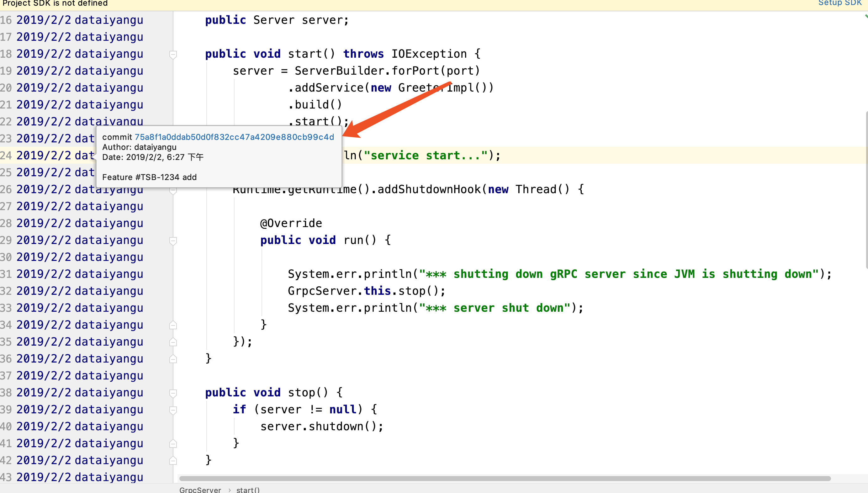868x493 pixels.
Task: Click fold end marker at line 36
Action: (x=173, y=359)
